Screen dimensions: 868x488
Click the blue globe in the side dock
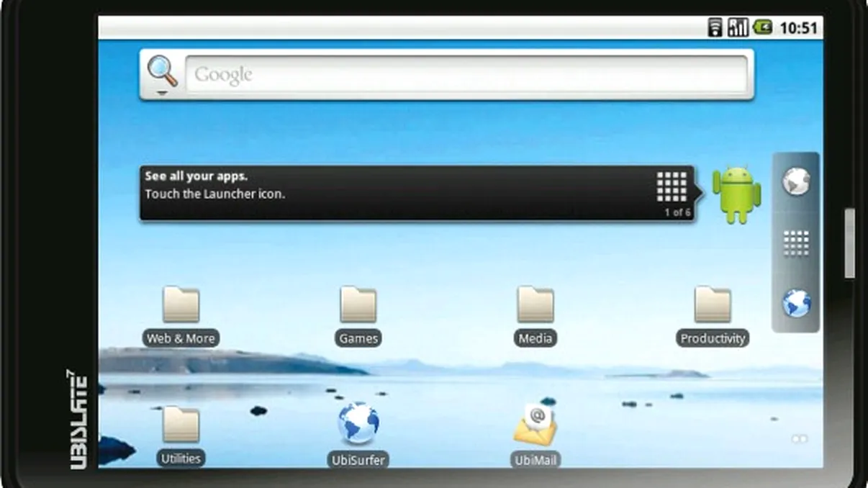[x=796, y=303]
